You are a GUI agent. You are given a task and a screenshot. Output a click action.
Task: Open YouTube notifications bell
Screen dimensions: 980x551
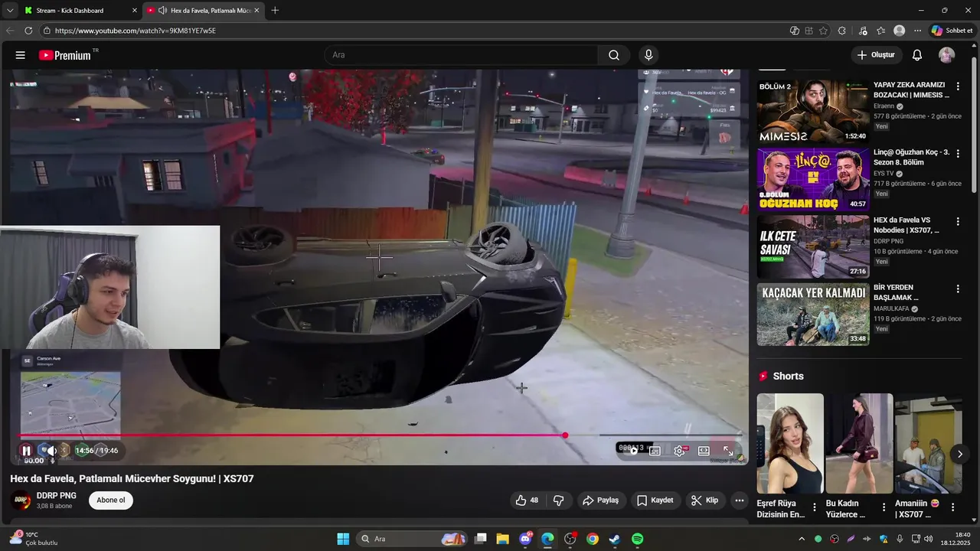point(917,55)
